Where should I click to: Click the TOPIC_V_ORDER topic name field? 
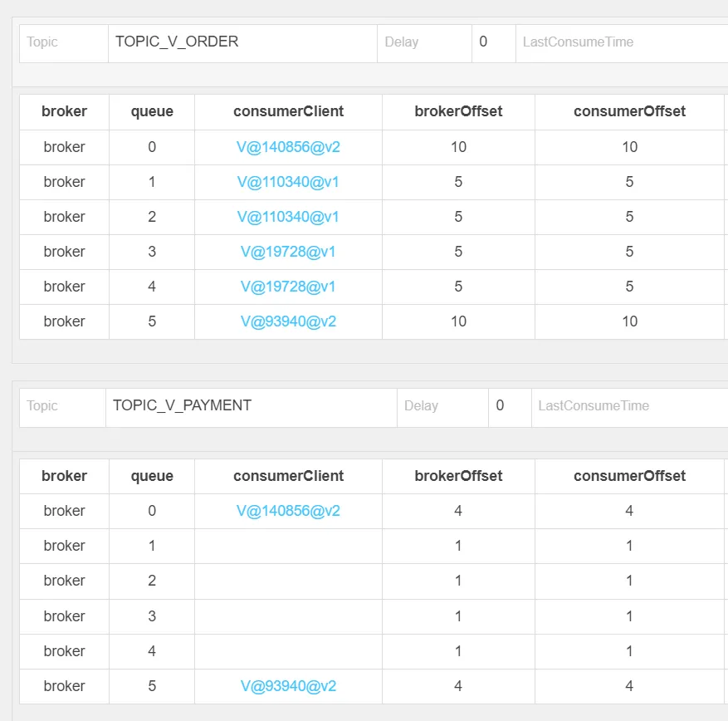[x=242, y=43]
